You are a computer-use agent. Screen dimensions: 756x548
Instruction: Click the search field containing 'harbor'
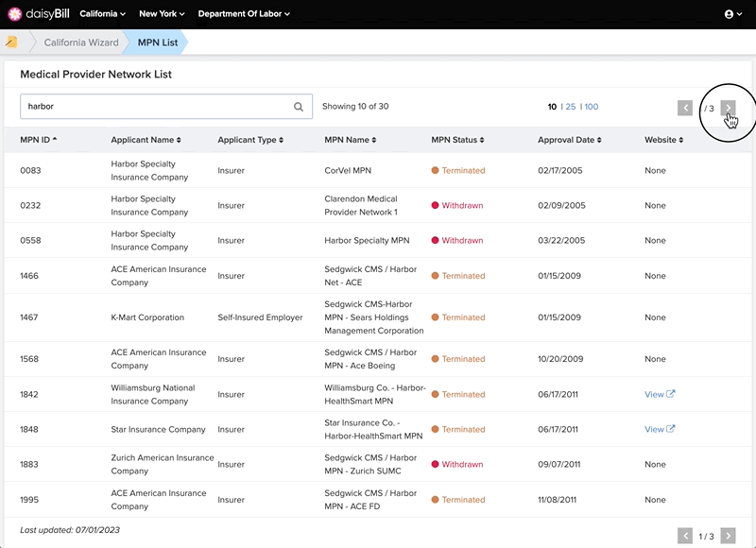click(166, 107)
